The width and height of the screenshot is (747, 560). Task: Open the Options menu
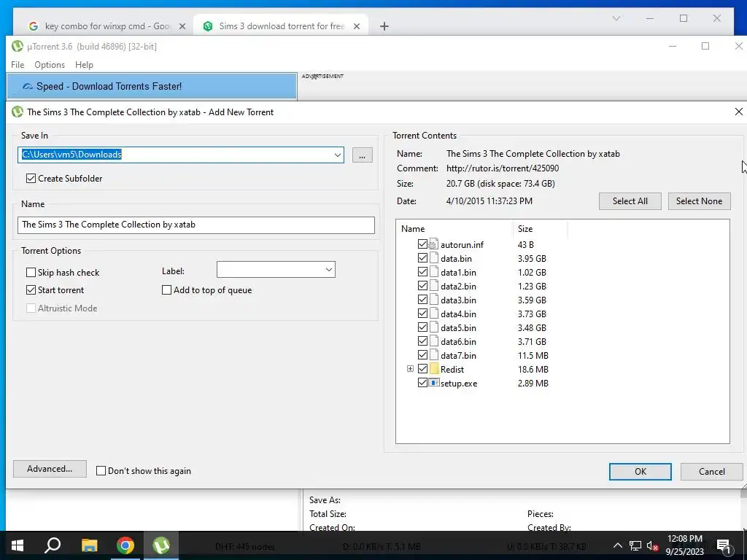pyautogui.click(x=50, y=65)
